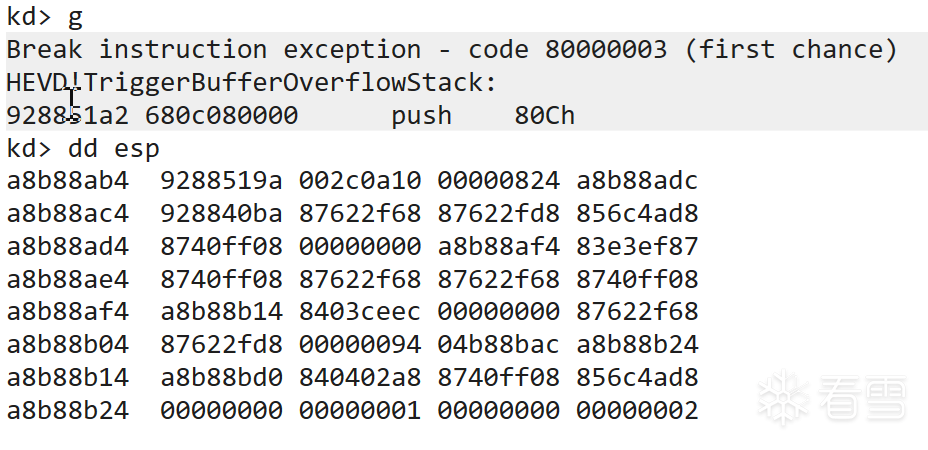Click the value 8403ceec
The height and width of the screenshot is (450, 928).
360,311
